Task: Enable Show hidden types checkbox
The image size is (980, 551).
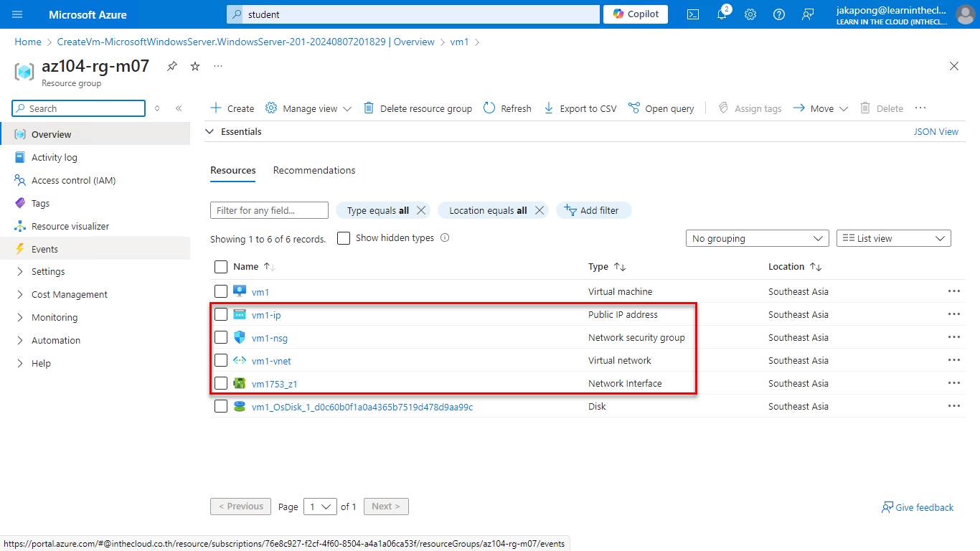Action: point(344,238)
